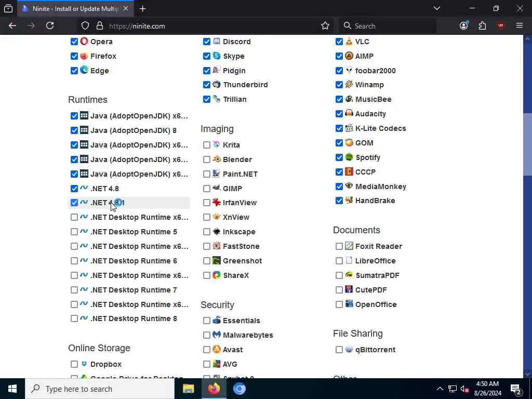The width and height of the screenshot is (532, 399).
Task: Click the Windows taskbar search box
Action: [x=99, y=389]
